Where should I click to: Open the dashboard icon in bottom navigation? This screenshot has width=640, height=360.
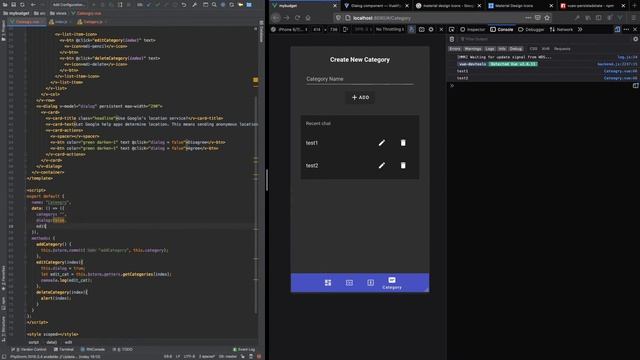click(x=328, y=282)
